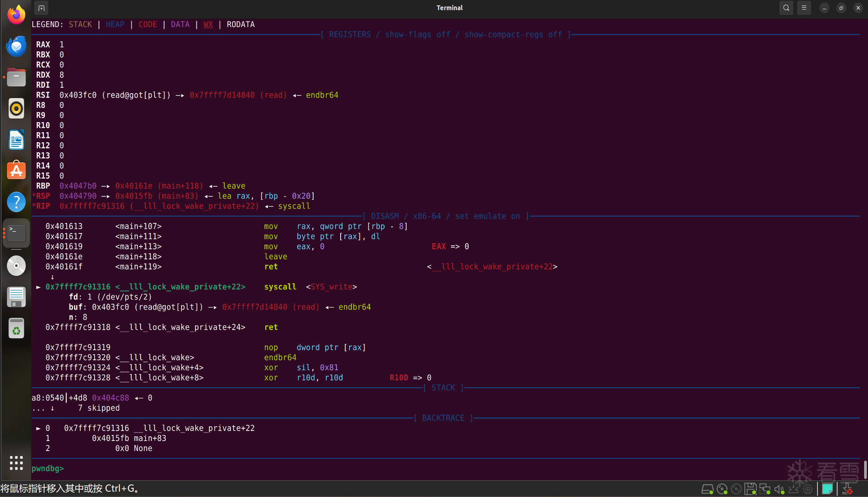Minimize the Terminal window
The image size is (868, 497).
[824, 8]
